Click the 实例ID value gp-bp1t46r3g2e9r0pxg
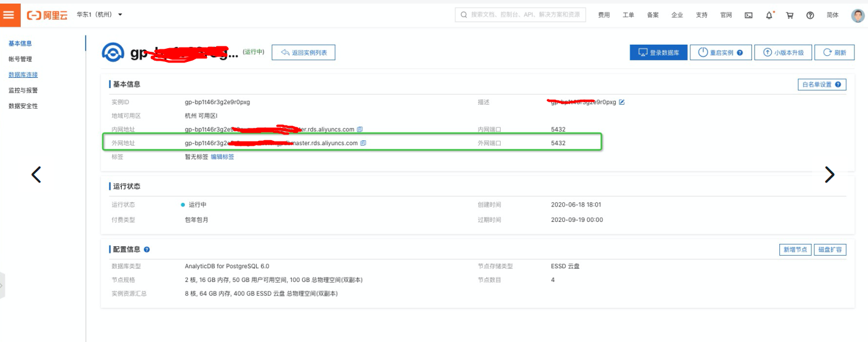Image resolution: width=868 pixels, height=342 pixels. (x=218, y=102)
